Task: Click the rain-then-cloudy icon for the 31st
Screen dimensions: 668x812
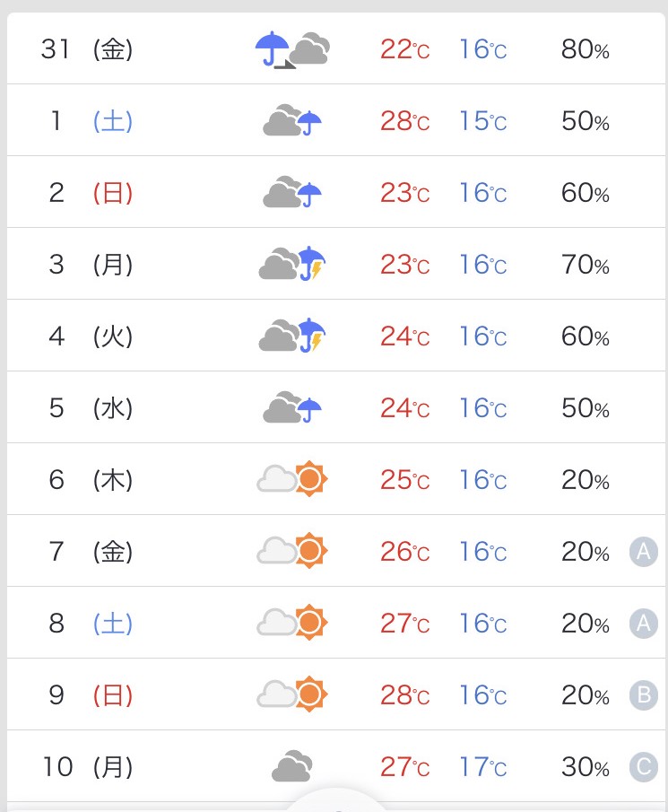Action: 292,49
